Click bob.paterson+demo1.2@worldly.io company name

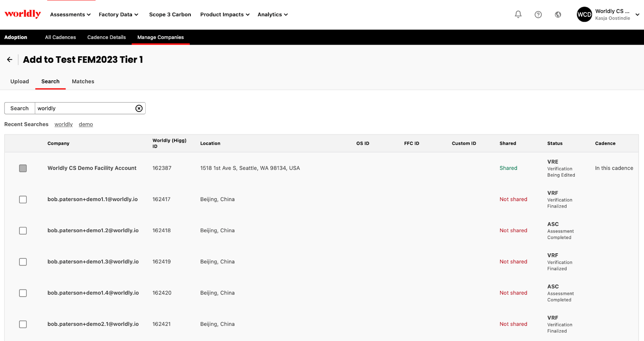pos(93,230)
